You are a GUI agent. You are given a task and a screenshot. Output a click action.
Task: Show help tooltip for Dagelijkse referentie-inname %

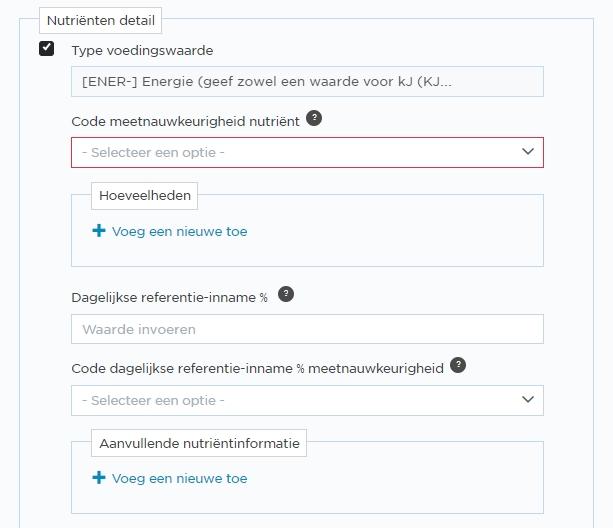286,294
